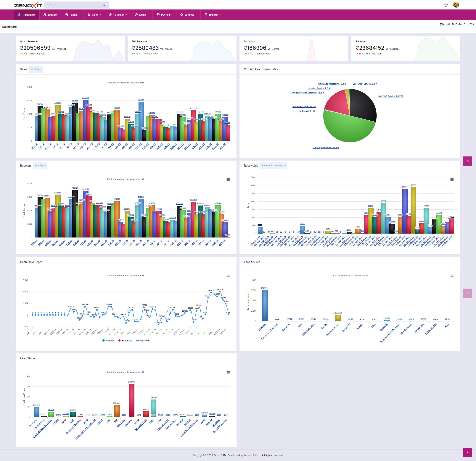Click the search magnifier icon
476x461 pixels.
104,5
